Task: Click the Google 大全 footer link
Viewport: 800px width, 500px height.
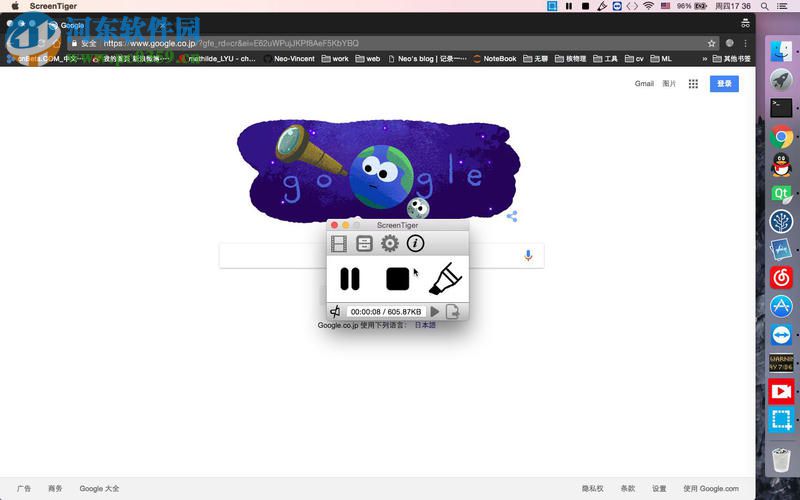Action: click(99, 488)
